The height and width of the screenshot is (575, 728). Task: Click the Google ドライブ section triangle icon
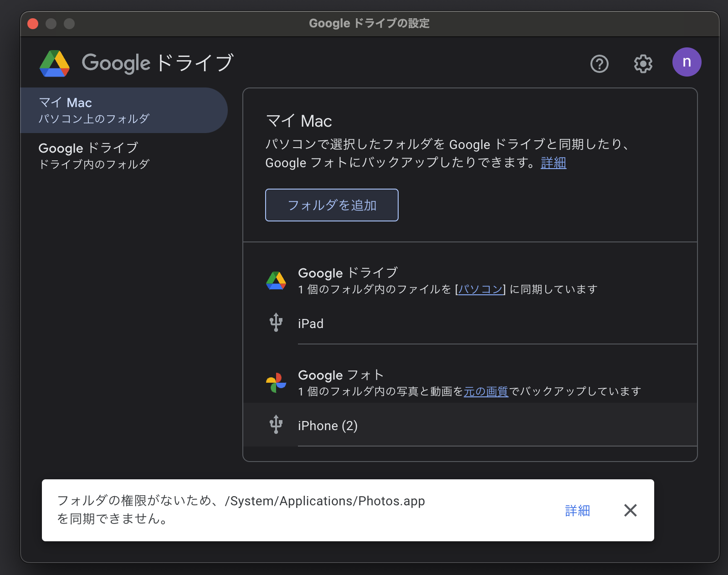point(276,281)
